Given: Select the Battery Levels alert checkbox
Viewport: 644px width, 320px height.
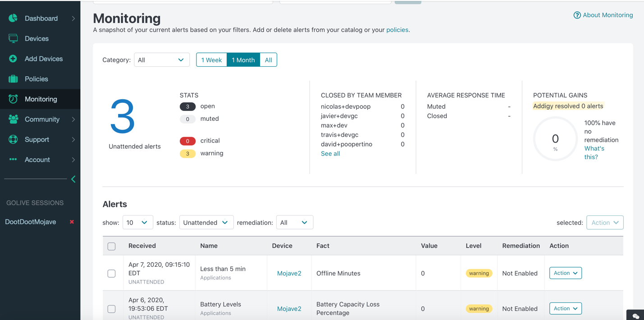Looking at the screenshot, I should point(112,309).
